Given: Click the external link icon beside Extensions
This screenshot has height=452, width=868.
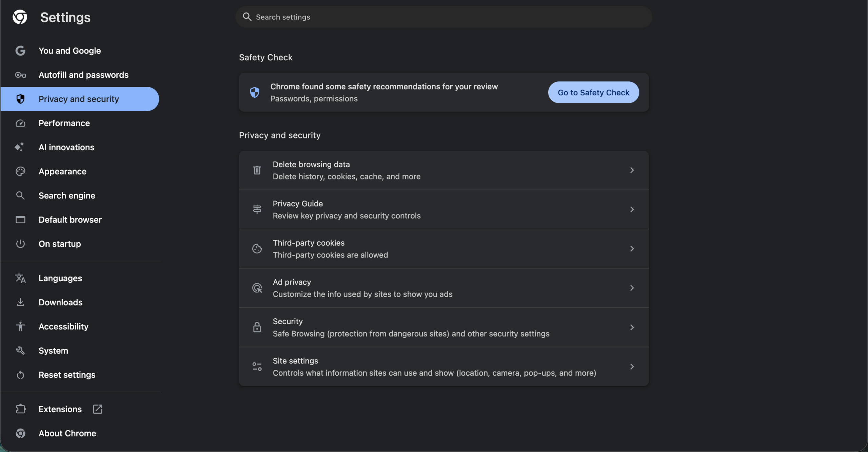Looking at the screenshot, I should click(x=98, y=409).
